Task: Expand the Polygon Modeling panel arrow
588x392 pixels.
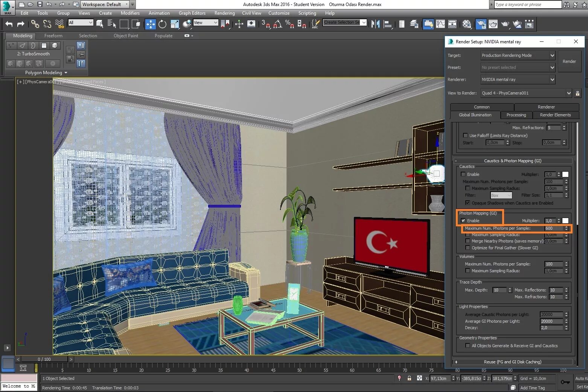Action: coord(66,73)
